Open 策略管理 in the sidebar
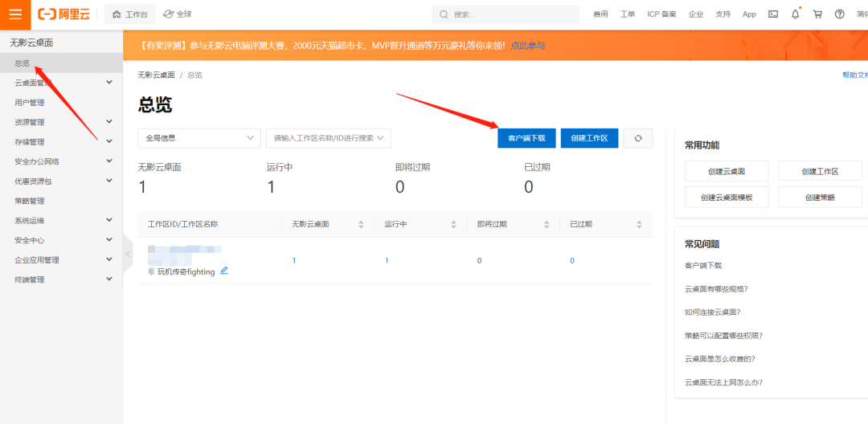This screenshot has width=868, height=424. point(61,201)
